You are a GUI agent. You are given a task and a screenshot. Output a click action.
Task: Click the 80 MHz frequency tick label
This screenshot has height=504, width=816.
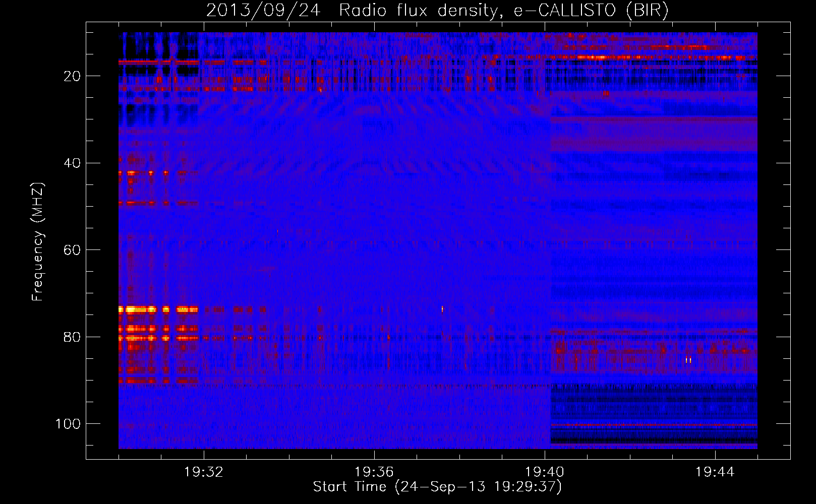click(x=73, y=337)
